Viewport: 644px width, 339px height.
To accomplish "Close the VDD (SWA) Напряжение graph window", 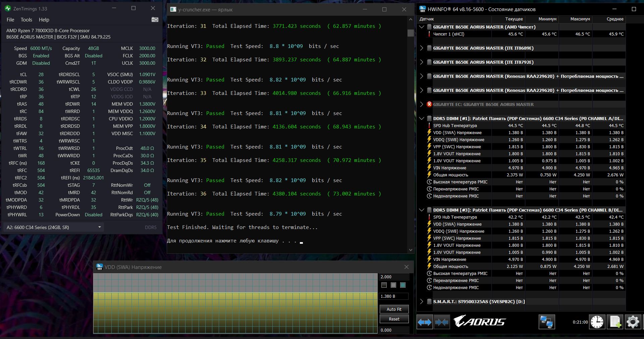I will 407,267.
